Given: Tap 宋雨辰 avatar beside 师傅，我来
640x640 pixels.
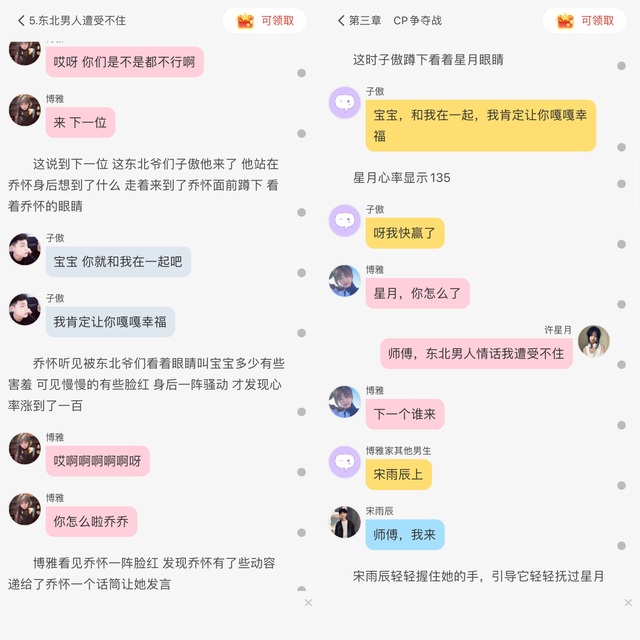Looking at the screenshot, I should [345, 522].
